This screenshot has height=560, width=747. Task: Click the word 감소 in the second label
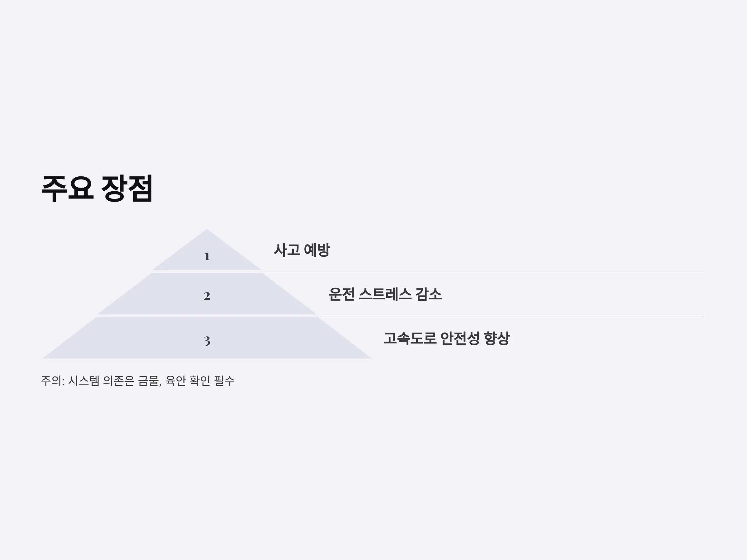point(429,294)
